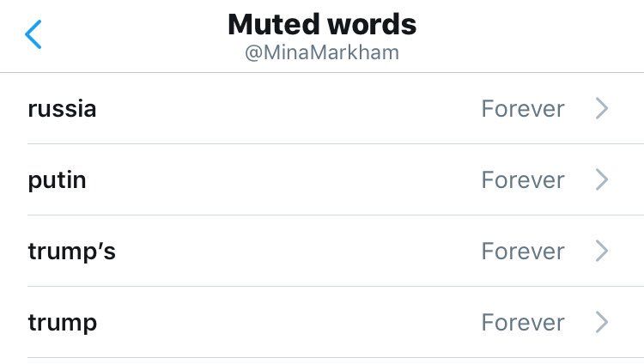Click empty space between russia and Forever

283,109
